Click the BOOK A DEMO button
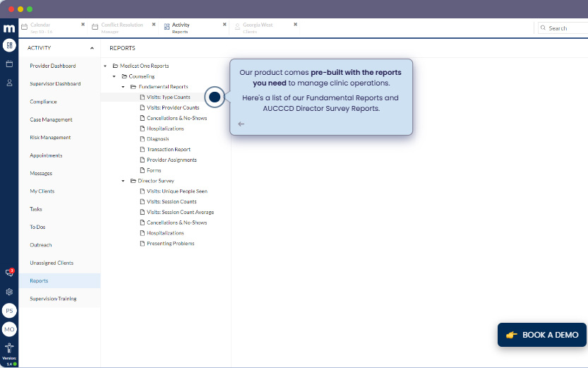 [541, 335]
